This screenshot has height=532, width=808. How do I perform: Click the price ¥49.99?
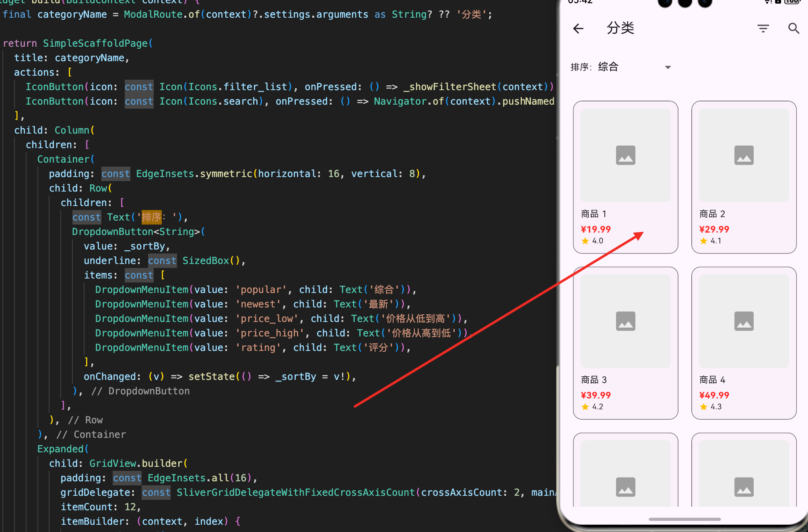(x=714, y=395)
